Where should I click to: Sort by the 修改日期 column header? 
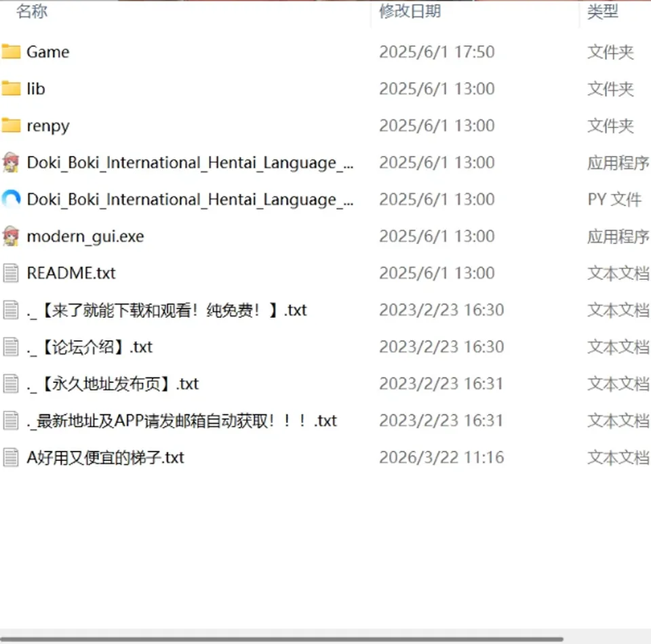click(410, 12)
